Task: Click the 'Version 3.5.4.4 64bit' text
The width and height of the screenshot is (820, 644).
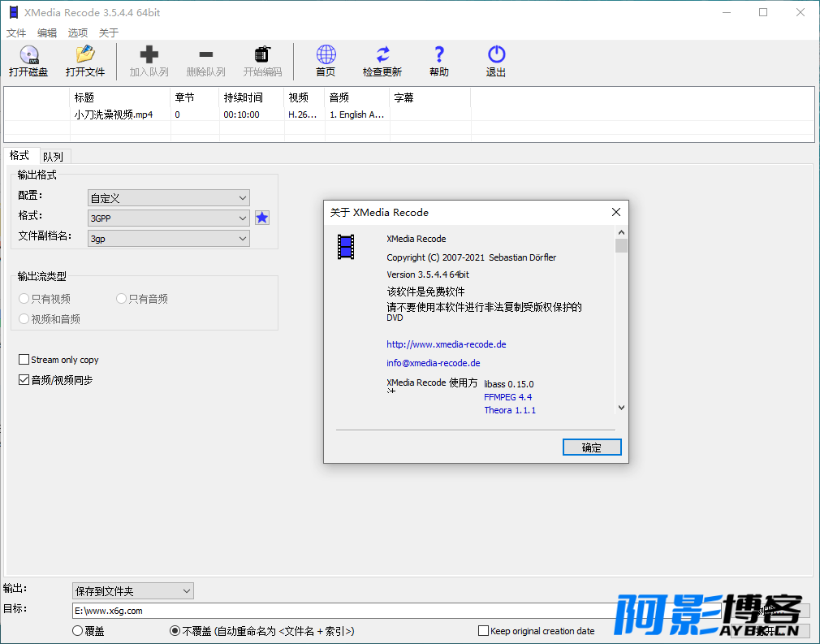Action: [x=428, y=274]
